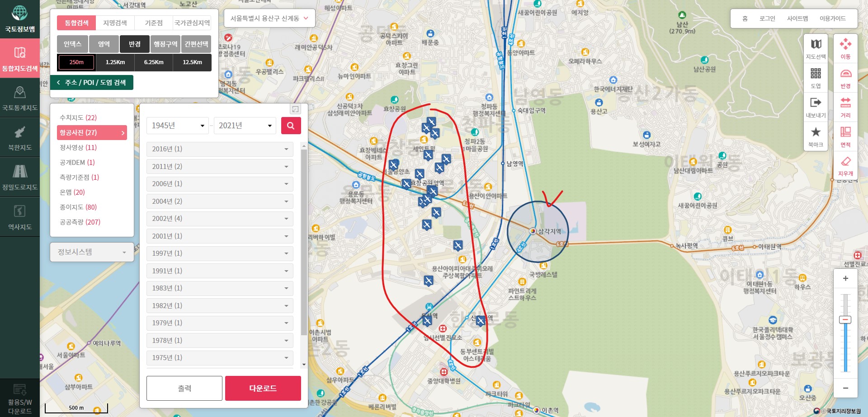Open the 홈 link

coord(745,19)
